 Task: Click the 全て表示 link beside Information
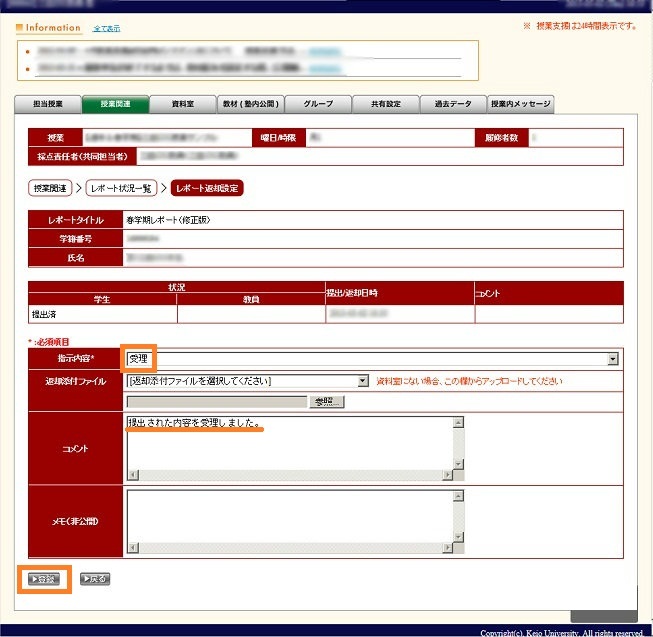click(x=106, y=28)
